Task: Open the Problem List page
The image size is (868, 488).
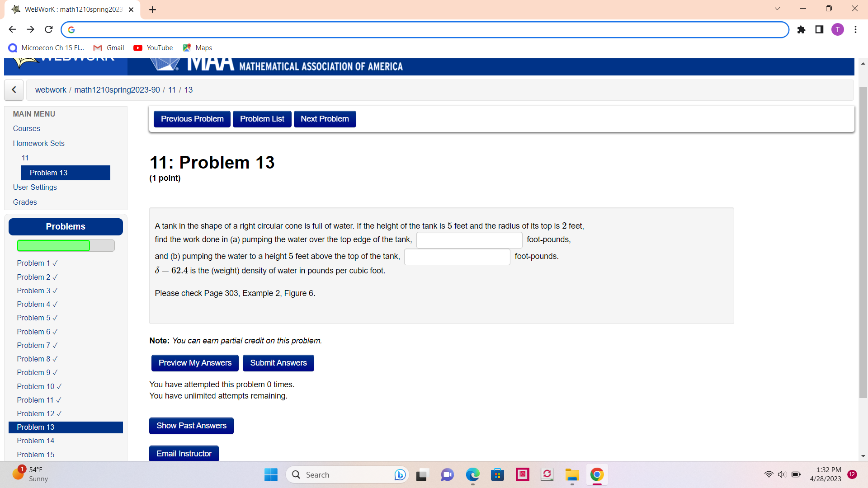Action: 262,119
